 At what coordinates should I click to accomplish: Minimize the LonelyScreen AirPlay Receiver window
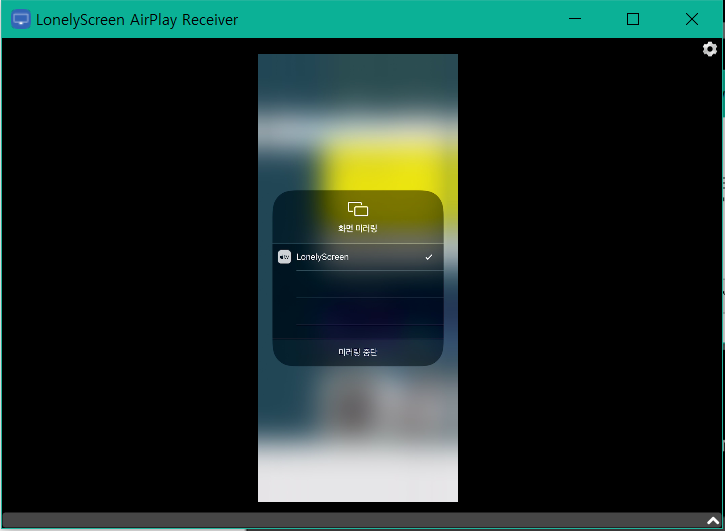tap(575, 19)
